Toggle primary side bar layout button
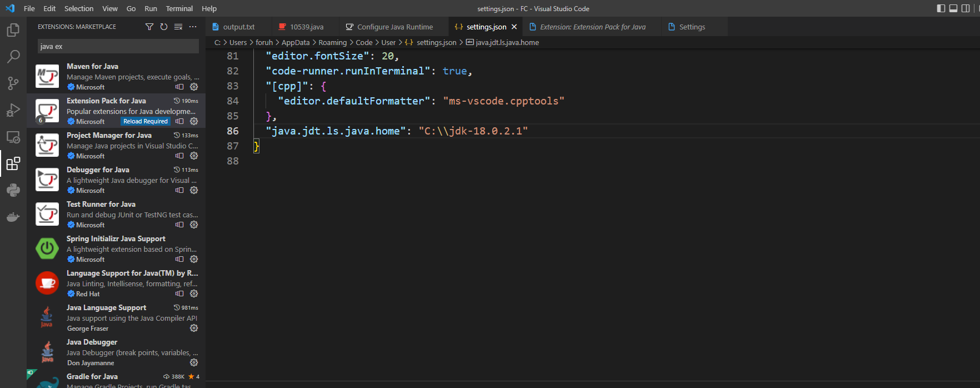This screenshot has width=980, height=388. (x=941, y=8)
